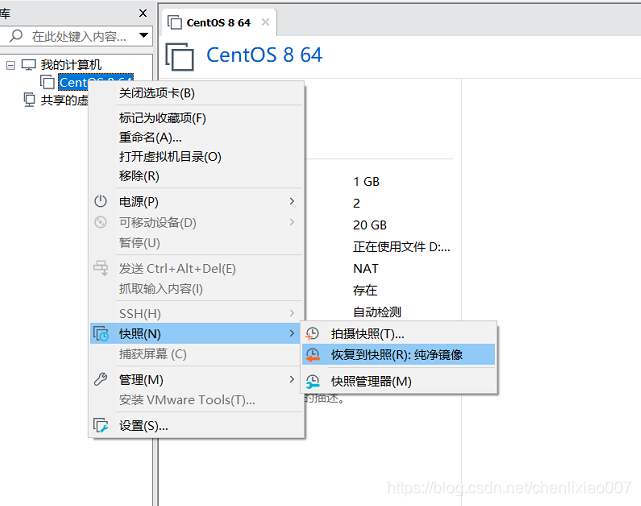Expand the SSH(H) submenu chevron
This screenshot has height=506, width=641.
pyautogui.click(x=291, y=313)
